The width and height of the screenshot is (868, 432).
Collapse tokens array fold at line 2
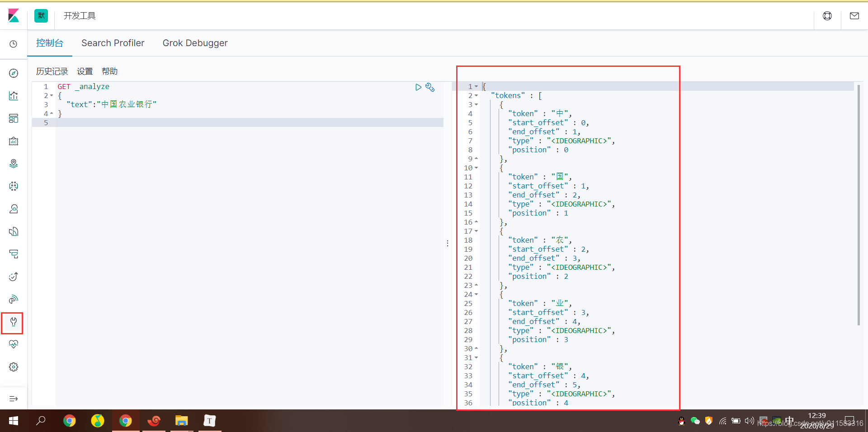476,95
